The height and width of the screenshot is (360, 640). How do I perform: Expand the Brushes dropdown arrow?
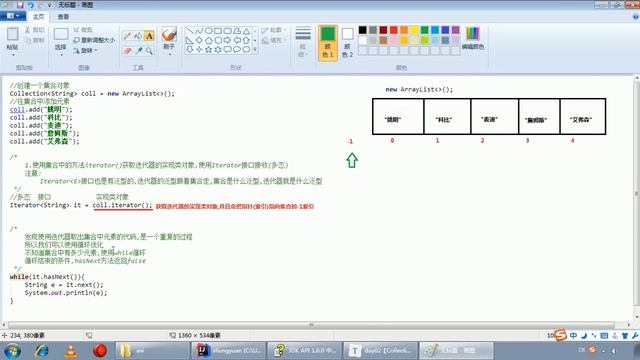pyautogui.click(x=169, y=53)
